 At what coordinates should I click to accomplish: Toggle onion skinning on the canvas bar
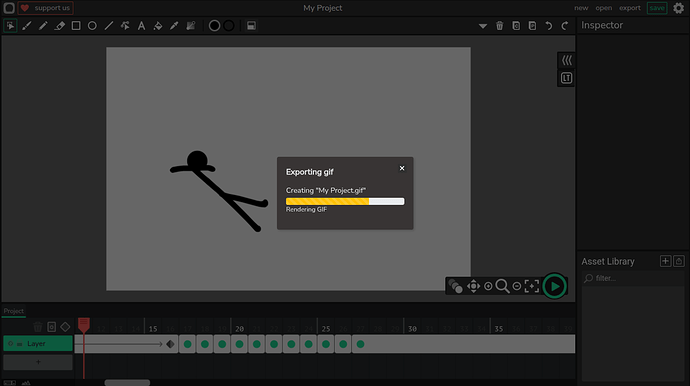pyautogui.click(x=455, y=286)
